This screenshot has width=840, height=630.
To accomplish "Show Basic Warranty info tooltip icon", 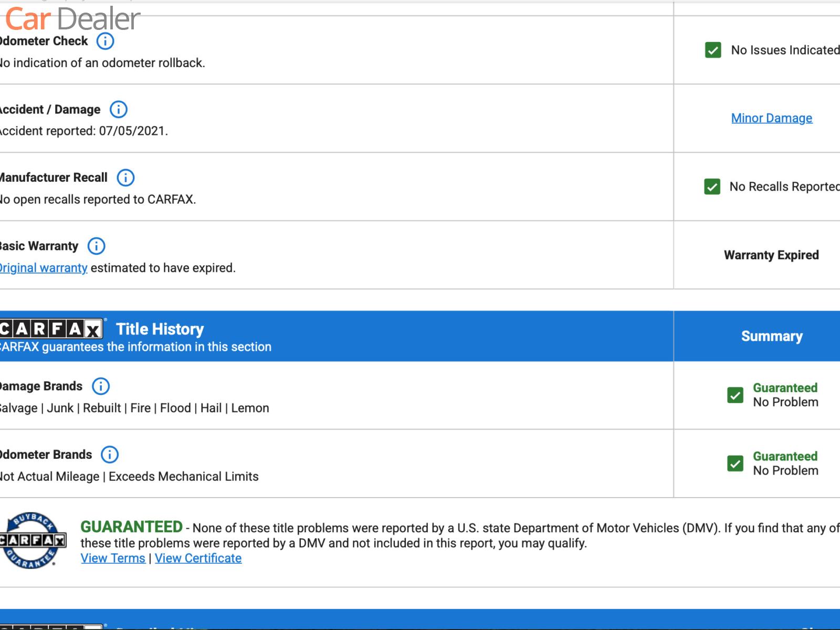I will coord(96,246).
